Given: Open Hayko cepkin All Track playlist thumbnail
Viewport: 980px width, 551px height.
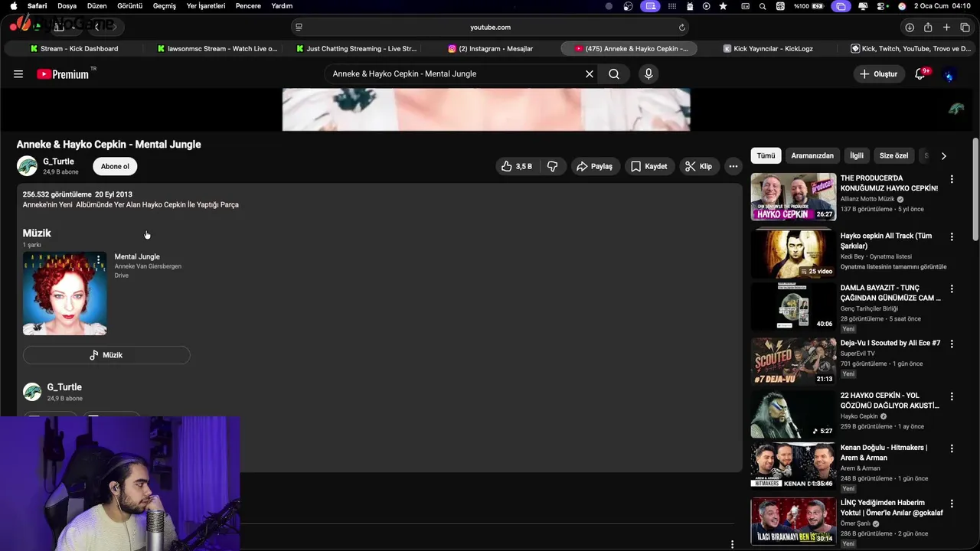Looking at the screenshot, I should tap(793, 254).
